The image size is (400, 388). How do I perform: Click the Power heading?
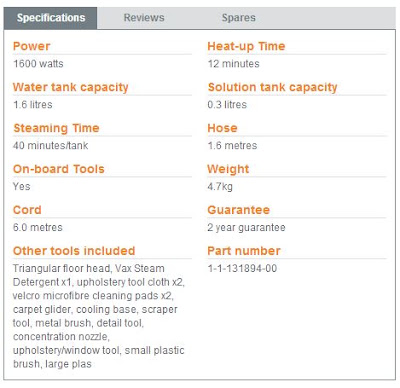(32, 46)
